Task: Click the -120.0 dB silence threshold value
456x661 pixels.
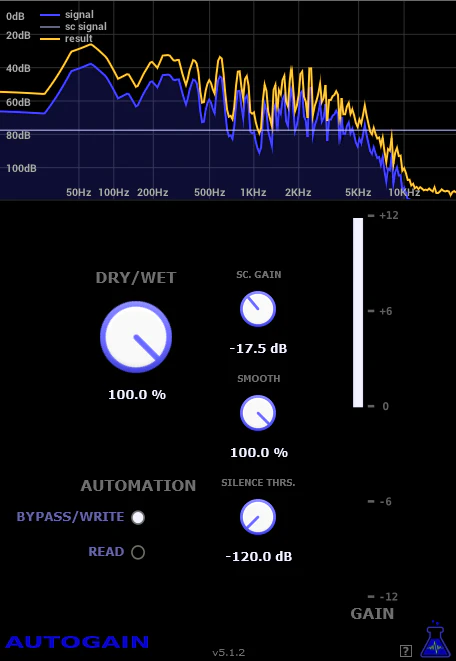Action: tap(259, 556)
